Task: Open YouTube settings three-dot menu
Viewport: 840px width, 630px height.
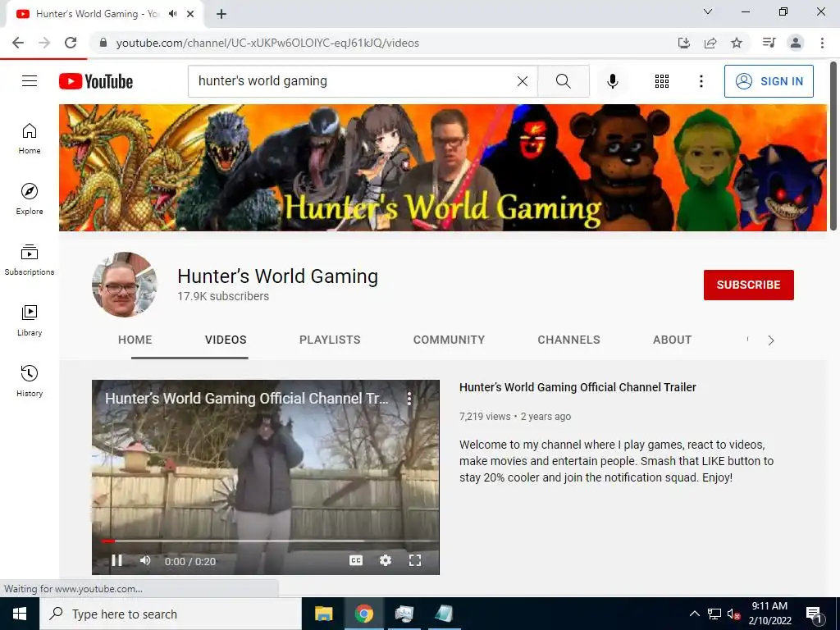Action: coord(701,81)
